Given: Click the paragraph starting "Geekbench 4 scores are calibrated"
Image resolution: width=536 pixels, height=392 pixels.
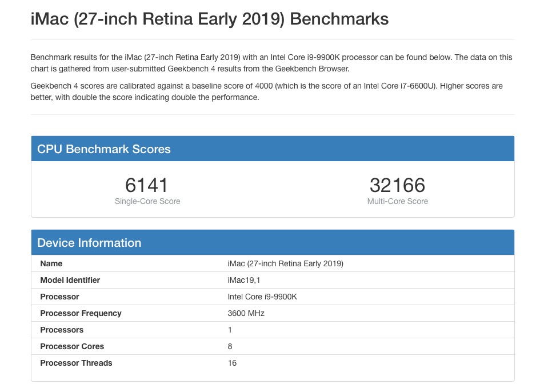Looking at the screenshot, I should (x=267, y=91).
